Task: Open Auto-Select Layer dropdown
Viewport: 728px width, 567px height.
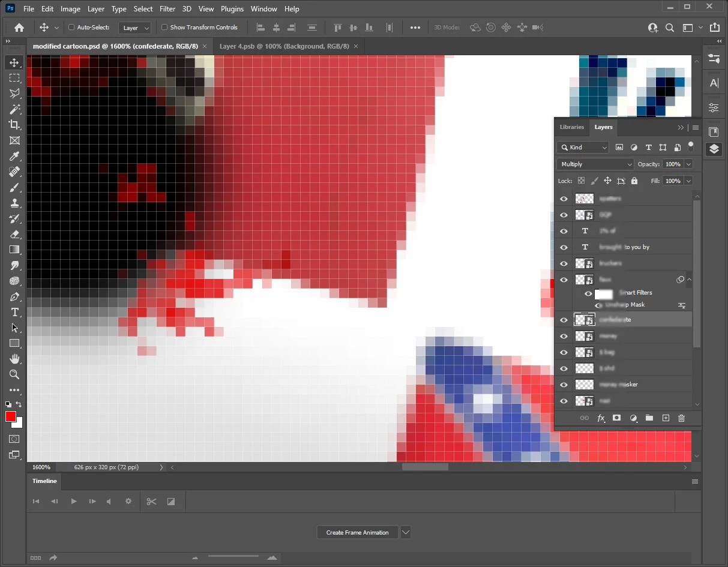Action: pyautogui.click(x=134, y=28)
